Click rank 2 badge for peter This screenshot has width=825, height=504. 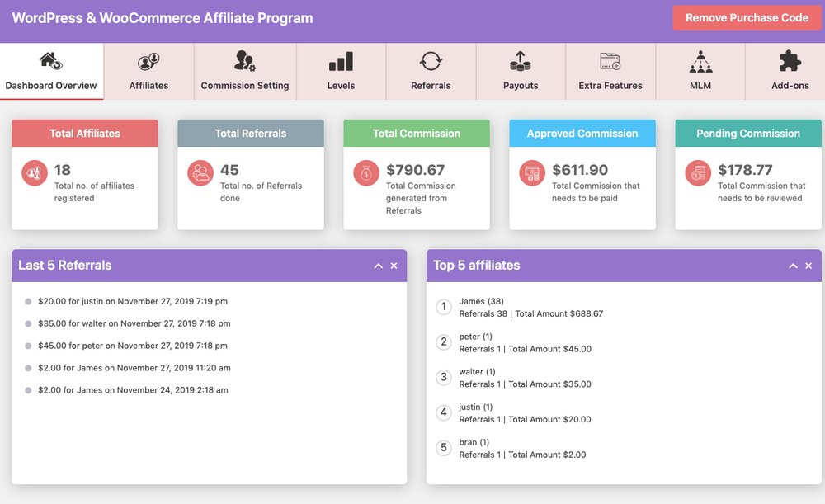tap(444, 342)
